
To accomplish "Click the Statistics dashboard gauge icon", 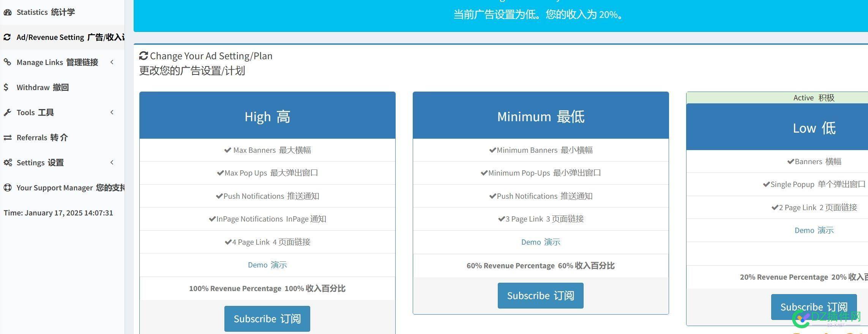I will [8, 12].
